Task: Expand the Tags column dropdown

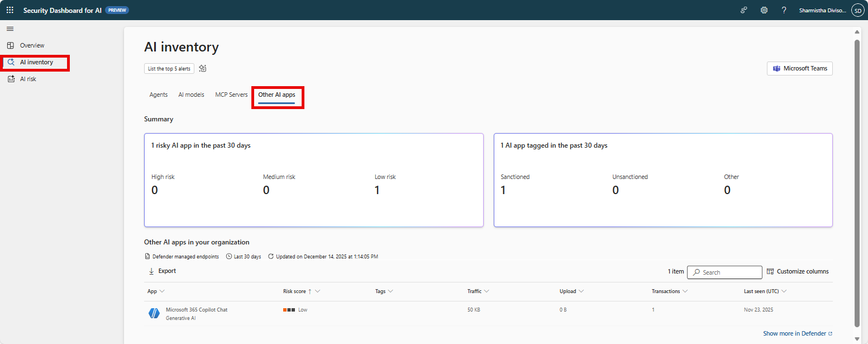Action: tap(390, 291)
